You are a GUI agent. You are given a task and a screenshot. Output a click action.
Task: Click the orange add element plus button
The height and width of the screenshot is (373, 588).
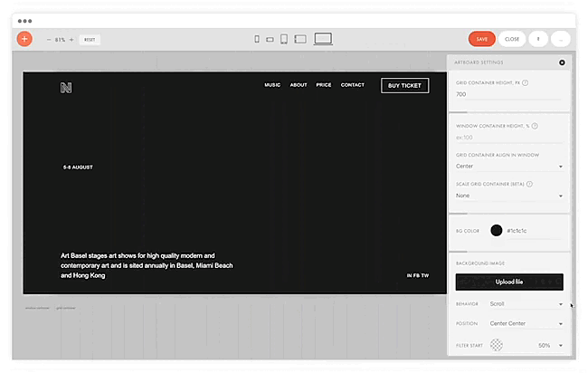click(x=24, y=39)
